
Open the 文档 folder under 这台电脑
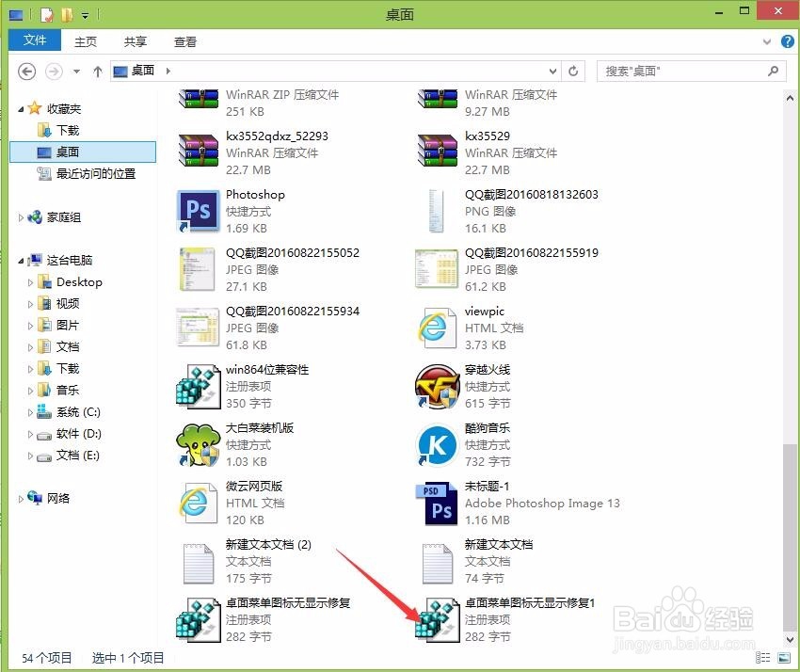pyautogui.click(x=68, y=347)
